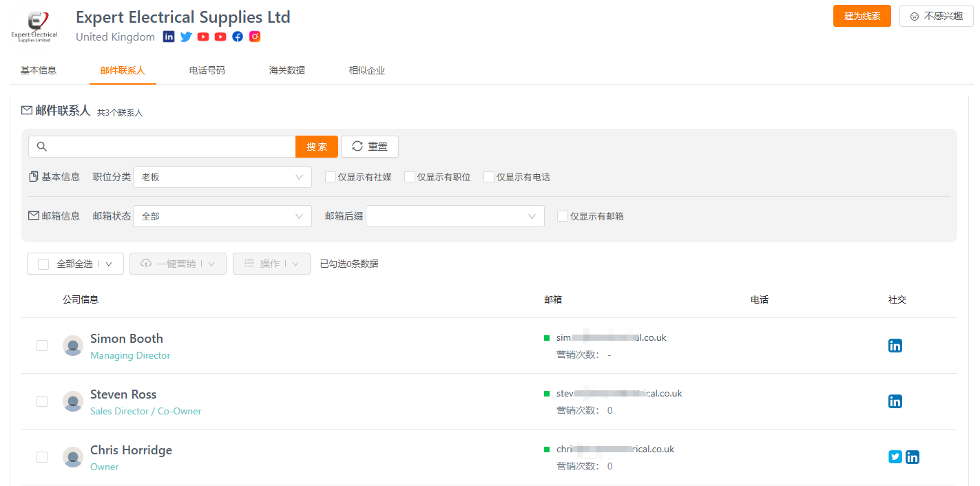Click the 共3个联系人 count text
Image resolution: width=980 pixels, height=486 pixels.
[x=120, y=112]
